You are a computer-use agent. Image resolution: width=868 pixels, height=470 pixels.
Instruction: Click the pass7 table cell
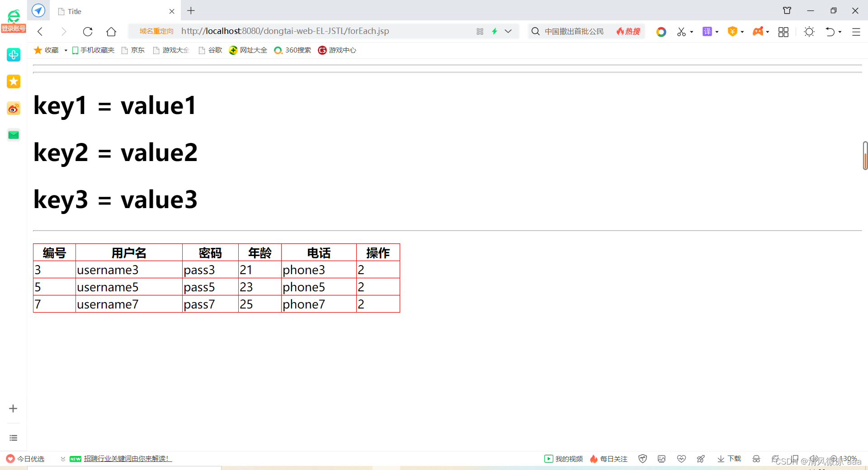[x=210, y=304]
